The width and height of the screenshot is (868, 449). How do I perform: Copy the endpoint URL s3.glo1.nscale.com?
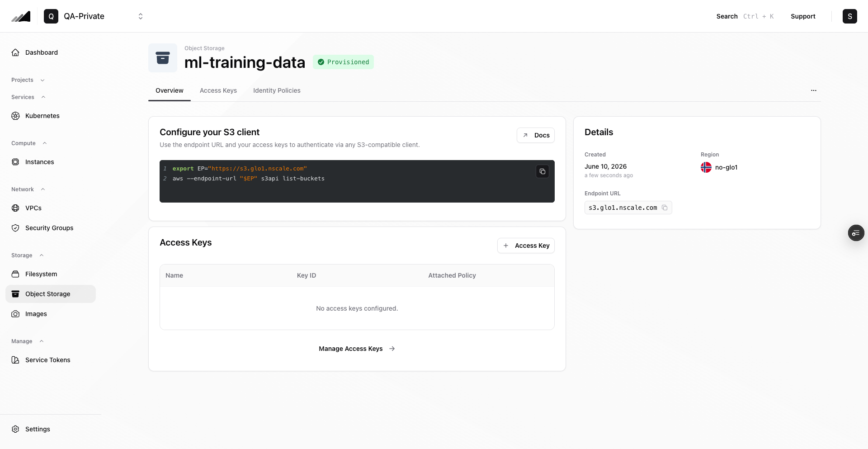pyautogui.click(x=665, y=208)
